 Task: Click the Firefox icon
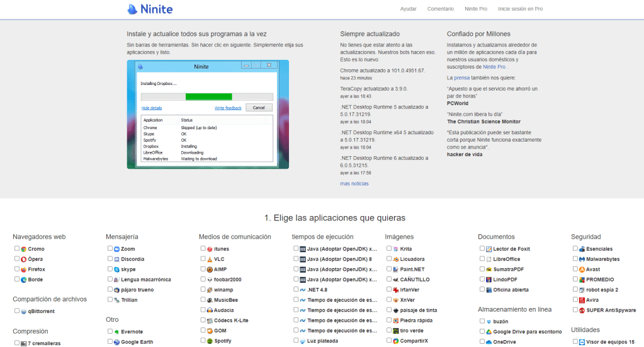tap(24, 270)
